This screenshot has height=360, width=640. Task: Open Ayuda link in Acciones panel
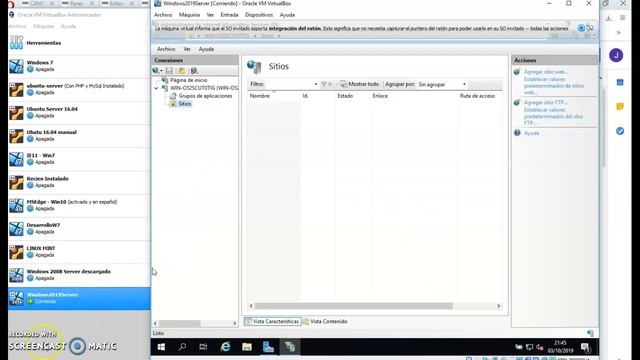[531, 133]
